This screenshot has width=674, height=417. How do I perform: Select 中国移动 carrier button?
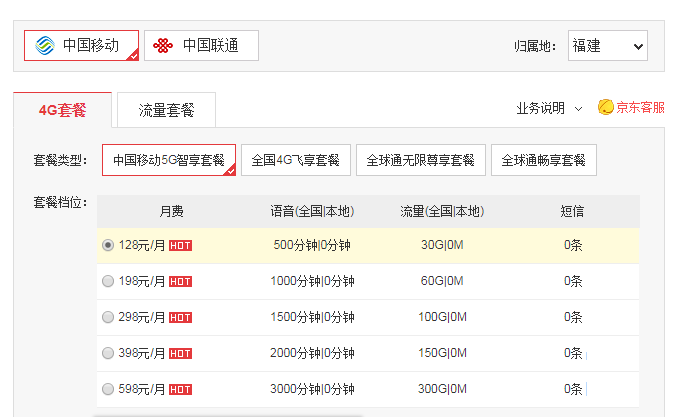[81, 45]
